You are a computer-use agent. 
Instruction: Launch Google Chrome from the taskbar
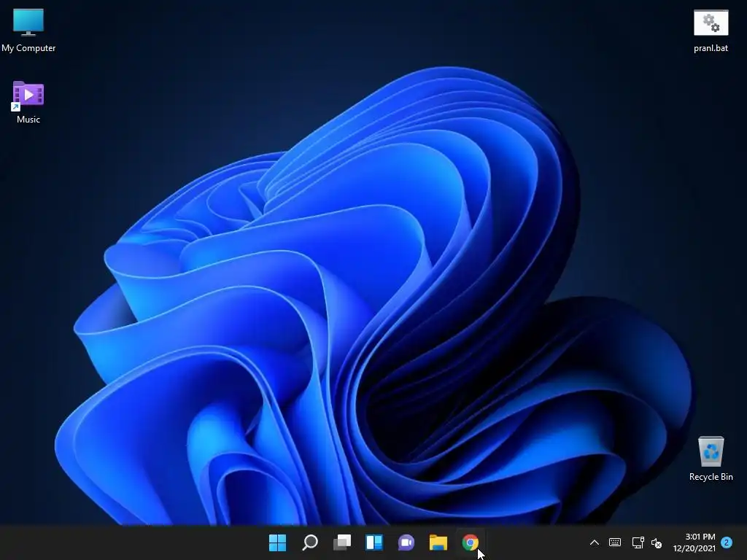coord(471,542)
